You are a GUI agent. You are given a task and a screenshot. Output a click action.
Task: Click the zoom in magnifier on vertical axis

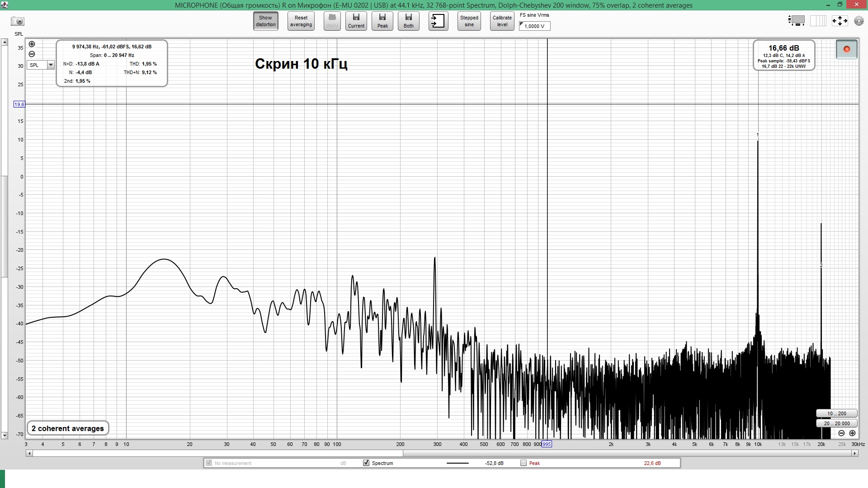click(32, 44)
